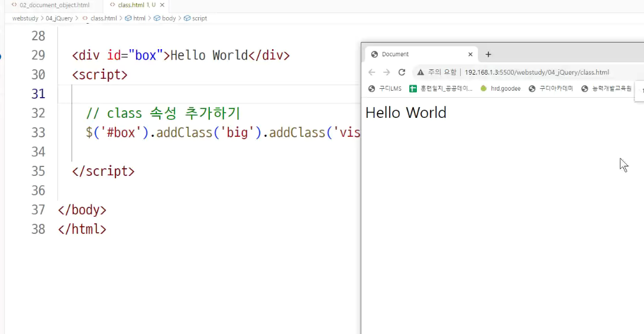Click line number 29 in gutter

tap(38, 55)
